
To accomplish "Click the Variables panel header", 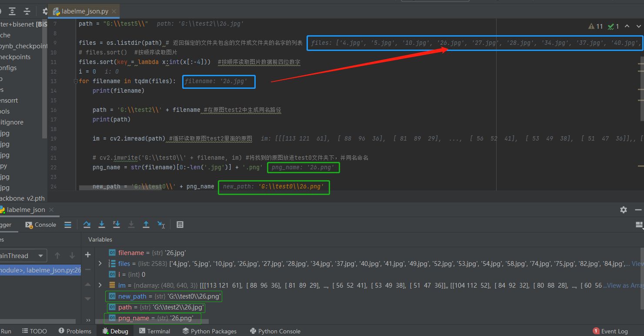I will click(100, 239).
